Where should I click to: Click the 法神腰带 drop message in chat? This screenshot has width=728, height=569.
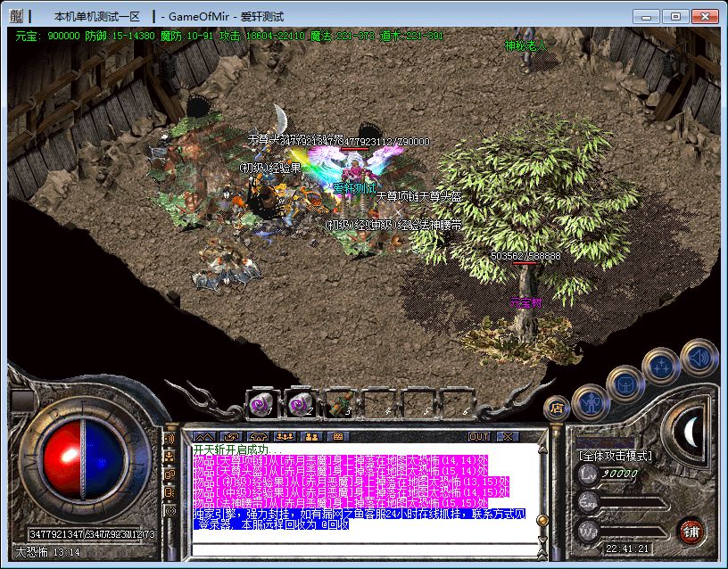click(340, 503)
